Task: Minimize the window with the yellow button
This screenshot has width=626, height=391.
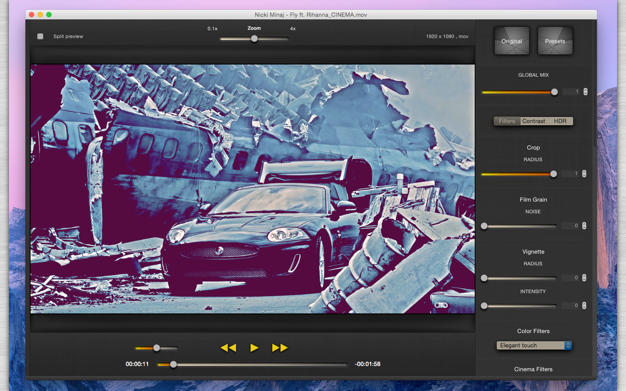Action: pos(40,15)
